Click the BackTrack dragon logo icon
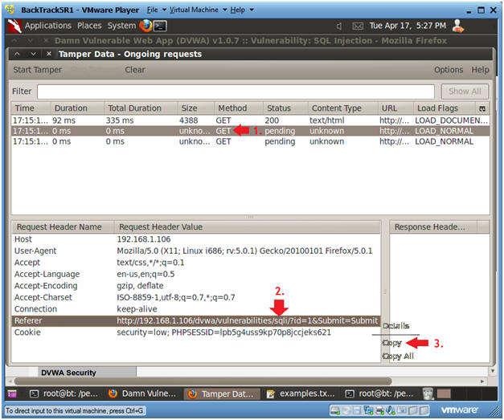Viewport: 504px width, 420px height. click(14, 26)
